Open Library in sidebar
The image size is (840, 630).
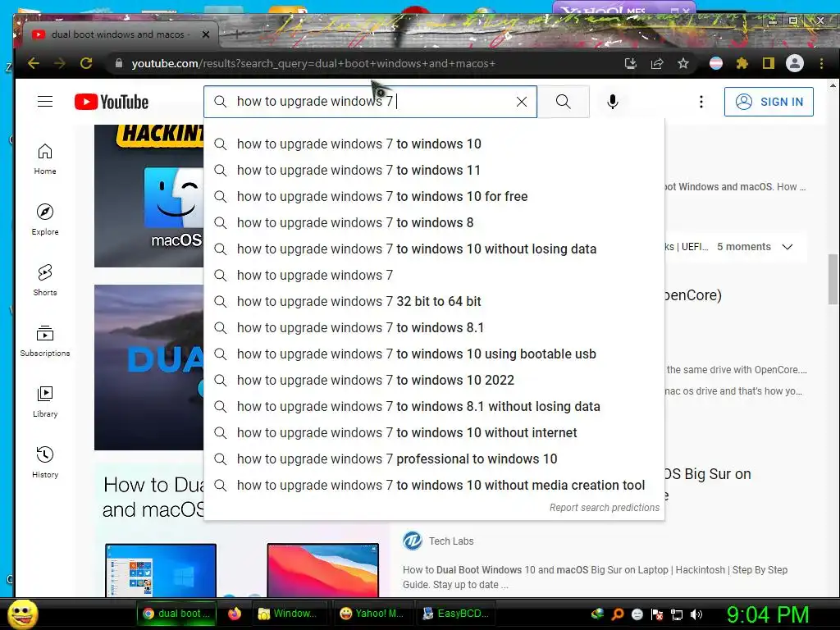pos(45,402)
